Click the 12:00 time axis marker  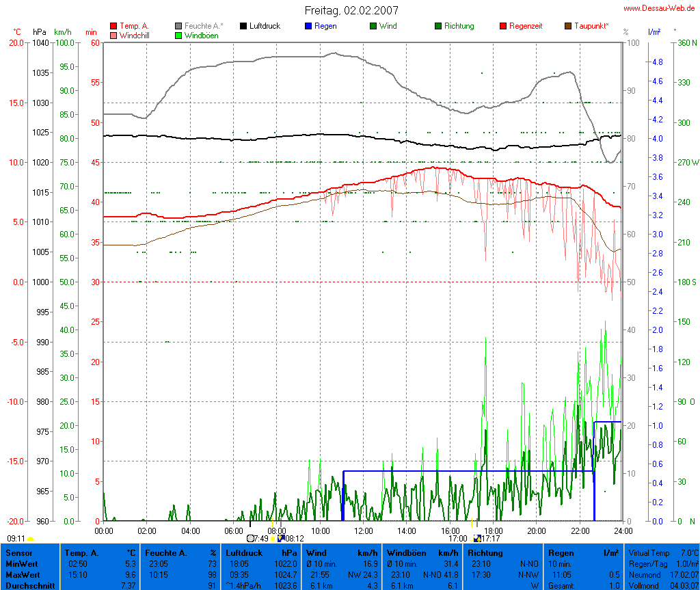[363, 531]
